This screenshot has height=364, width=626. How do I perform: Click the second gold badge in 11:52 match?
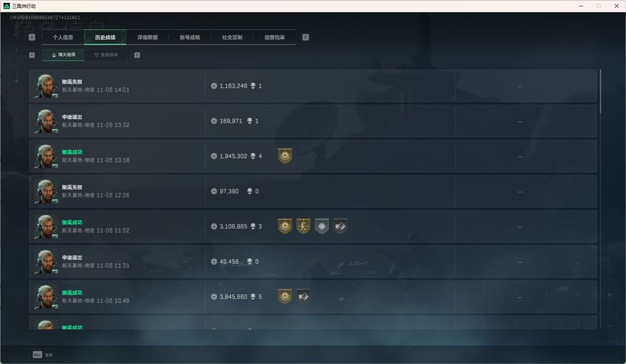303,226
